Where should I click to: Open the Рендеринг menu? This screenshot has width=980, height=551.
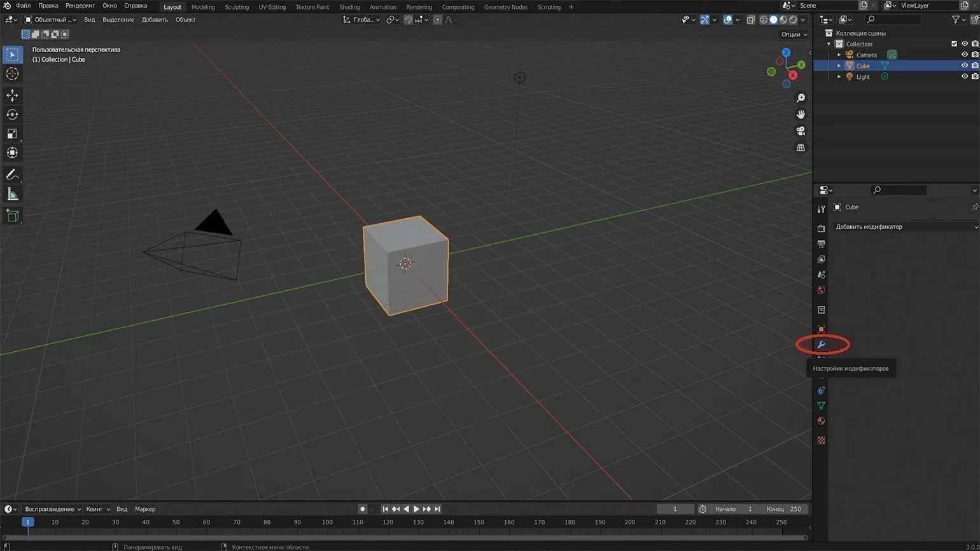(80, 6)
